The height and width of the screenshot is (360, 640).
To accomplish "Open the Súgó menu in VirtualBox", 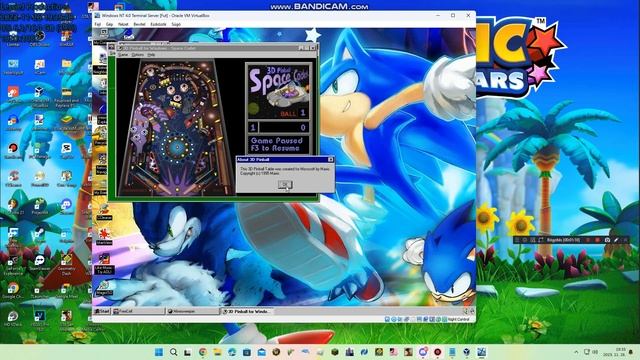I will pyautogui.click(x=176, y=24).
